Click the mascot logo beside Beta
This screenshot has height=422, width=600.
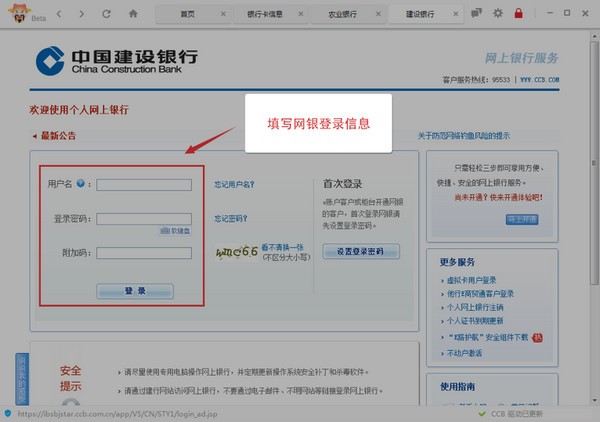point(19,13)
